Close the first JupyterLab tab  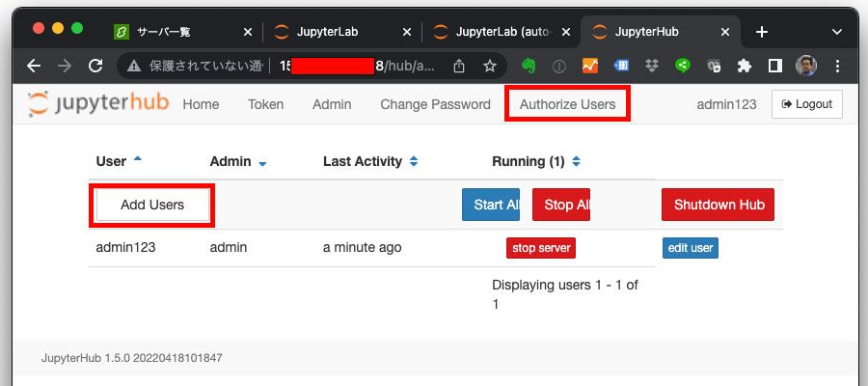[406, 32]
